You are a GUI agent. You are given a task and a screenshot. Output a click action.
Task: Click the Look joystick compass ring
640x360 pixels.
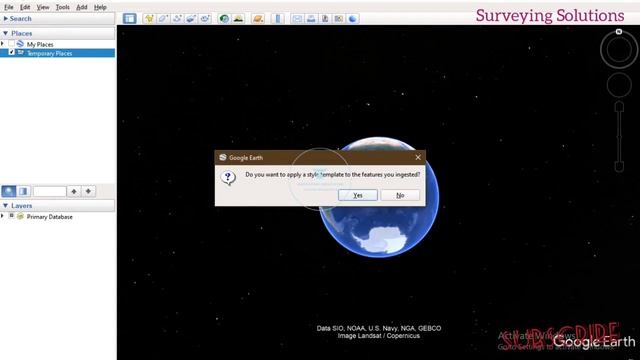pyautogui.click(x=619, y=49)
